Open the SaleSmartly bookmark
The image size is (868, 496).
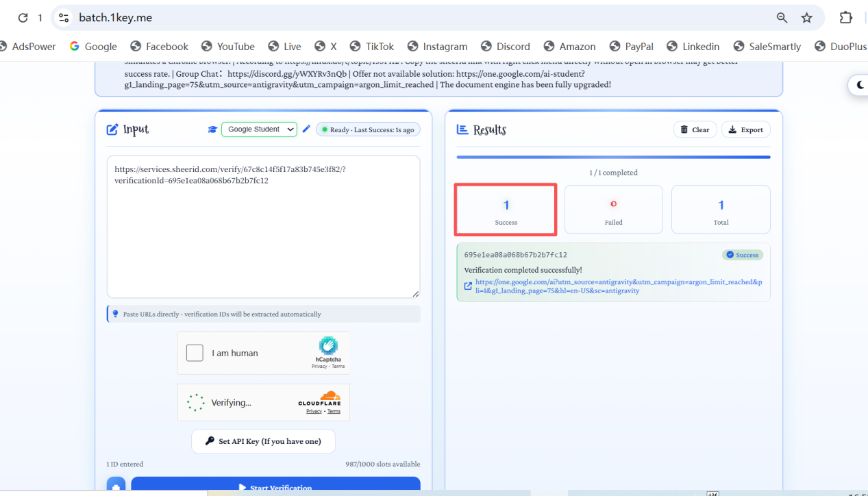pyautogui.click(x=767, y=47)
